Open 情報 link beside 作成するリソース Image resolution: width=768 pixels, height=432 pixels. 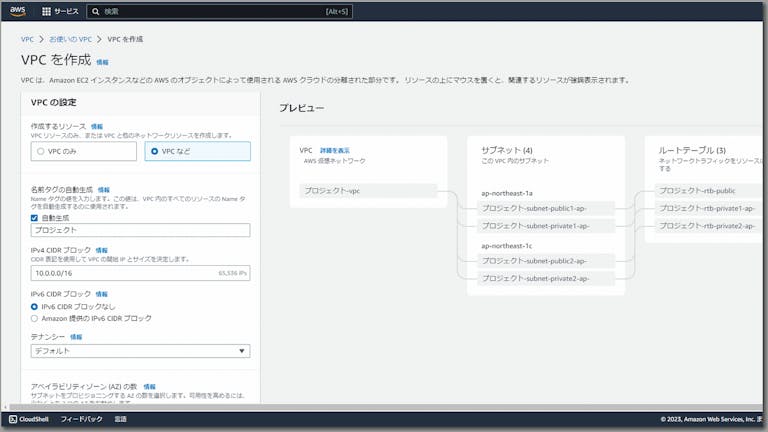pos(97,126)
